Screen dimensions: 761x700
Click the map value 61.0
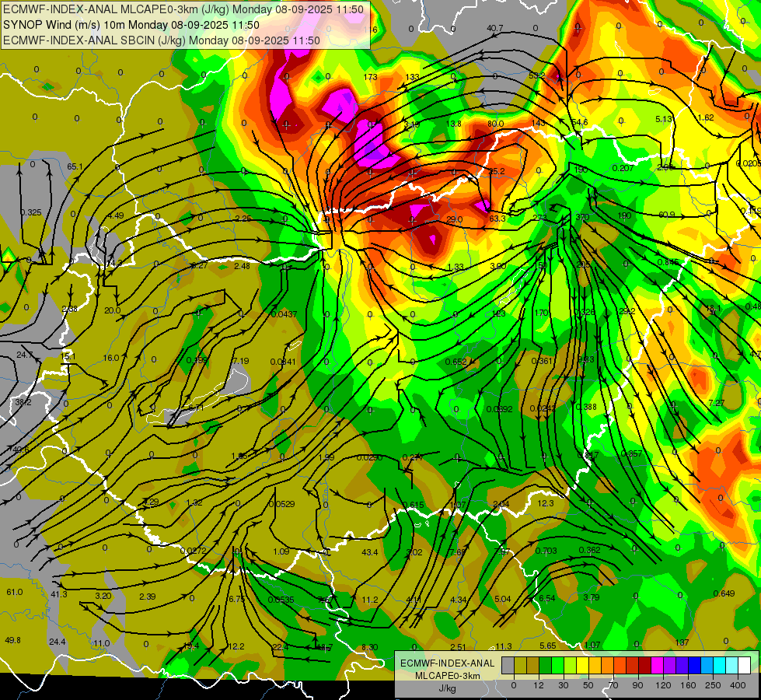[x=15, y=592]
